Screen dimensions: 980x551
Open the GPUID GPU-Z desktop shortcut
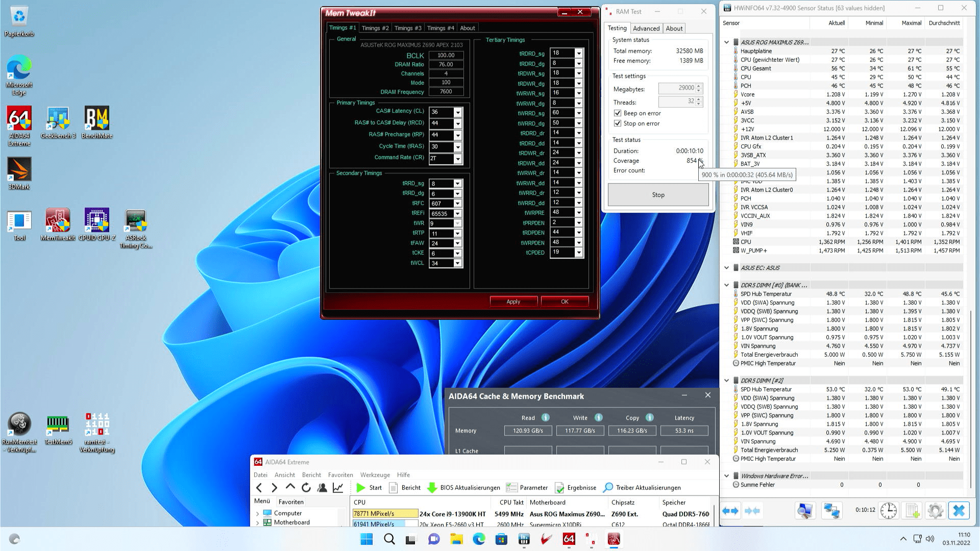97,224
